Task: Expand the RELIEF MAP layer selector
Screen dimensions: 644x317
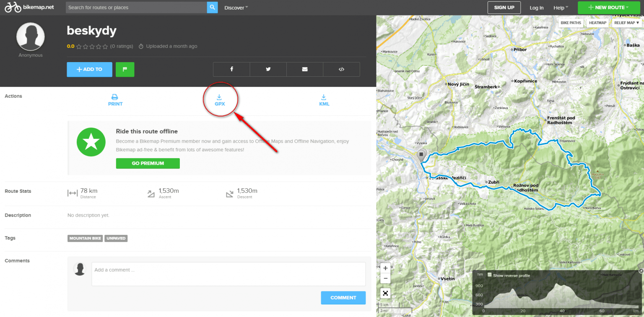Action: (627, 23)
